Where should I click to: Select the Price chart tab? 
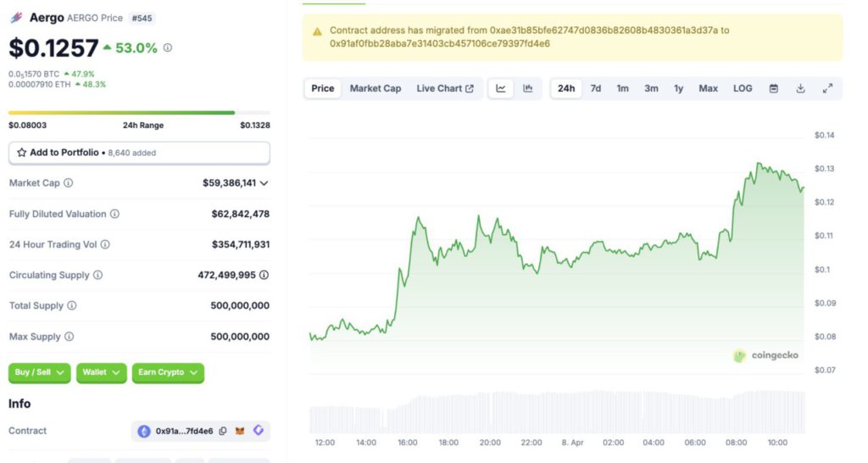click(x=323, y=88)
